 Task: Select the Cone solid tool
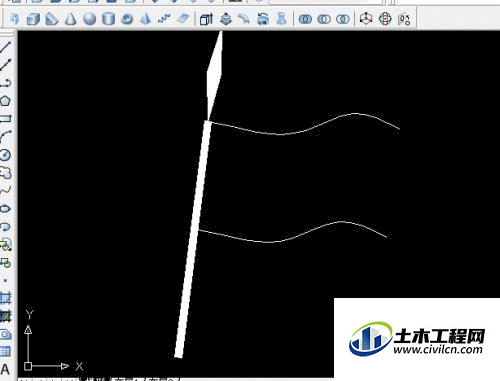(x=70, y=19)
